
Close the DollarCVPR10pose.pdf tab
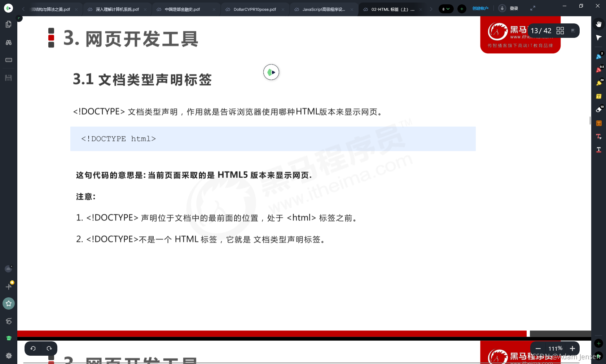[283, 9]
